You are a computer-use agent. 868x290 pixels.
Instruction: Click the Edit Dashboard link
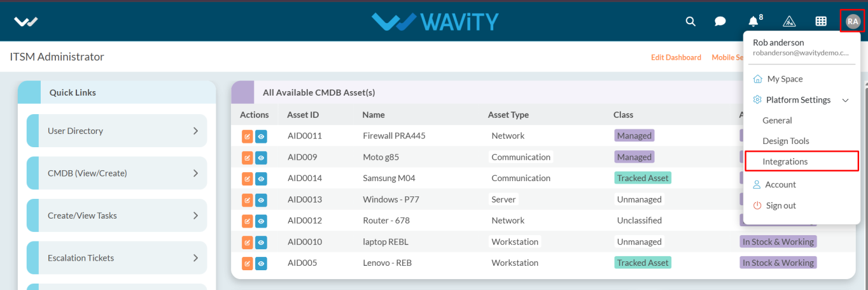point(676,57)
